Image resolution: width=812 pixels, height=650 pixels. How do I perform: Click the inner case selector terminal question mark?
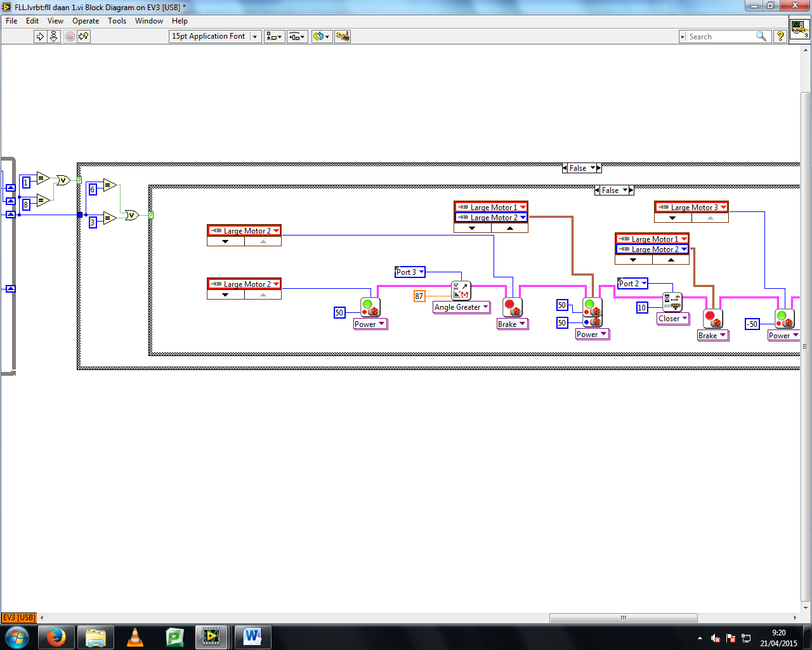[151, 215]
